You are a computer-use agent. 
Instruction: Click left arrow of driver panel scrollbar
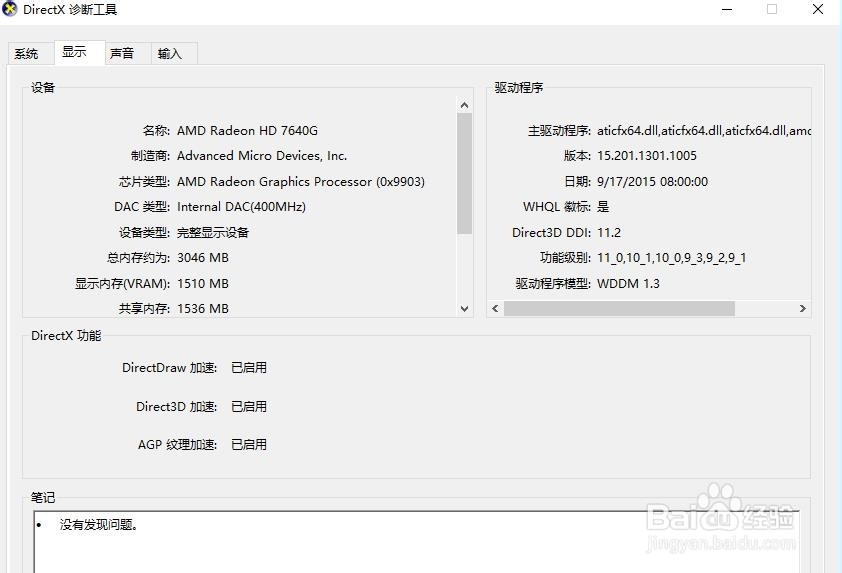tap(495, 309)
